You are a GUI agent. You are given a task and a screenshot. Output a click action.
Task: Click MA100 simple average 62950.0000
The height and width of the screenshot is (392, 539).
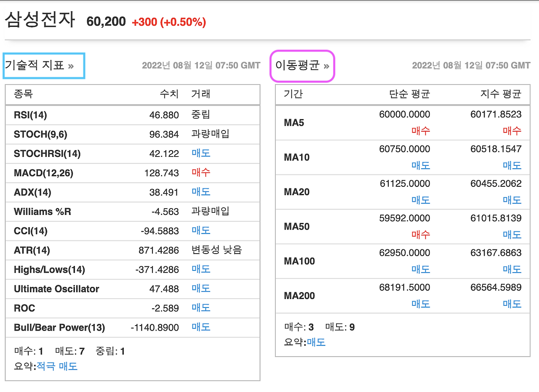[405, 253]
